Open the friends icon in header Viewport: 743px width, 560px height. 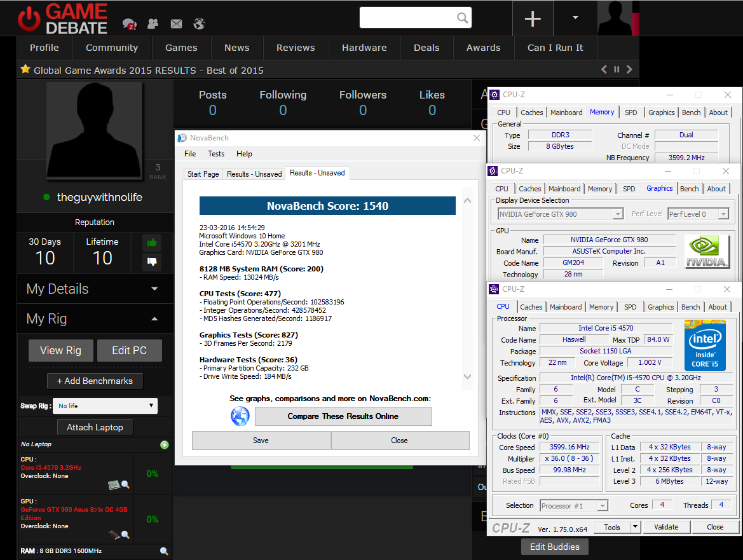coord(153,24)
